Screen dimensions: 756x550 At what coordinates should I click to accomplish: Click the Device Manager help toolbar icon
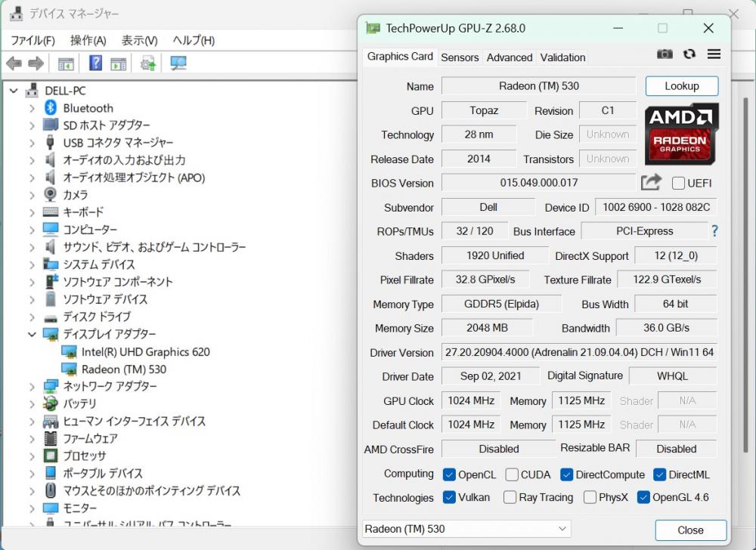96,63
